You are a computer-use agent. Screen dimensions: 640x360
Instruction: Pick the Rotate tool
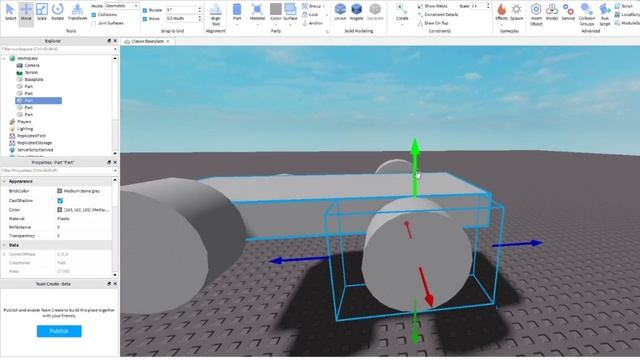[58, 12]
